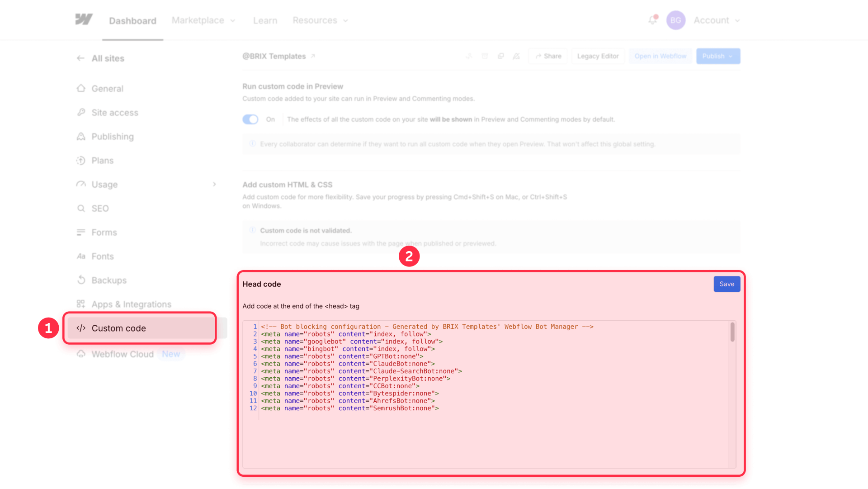This screenshot has height=489, width=868.
Task: Click the unpublish icon in toolbar
Action: pos(516,56)
